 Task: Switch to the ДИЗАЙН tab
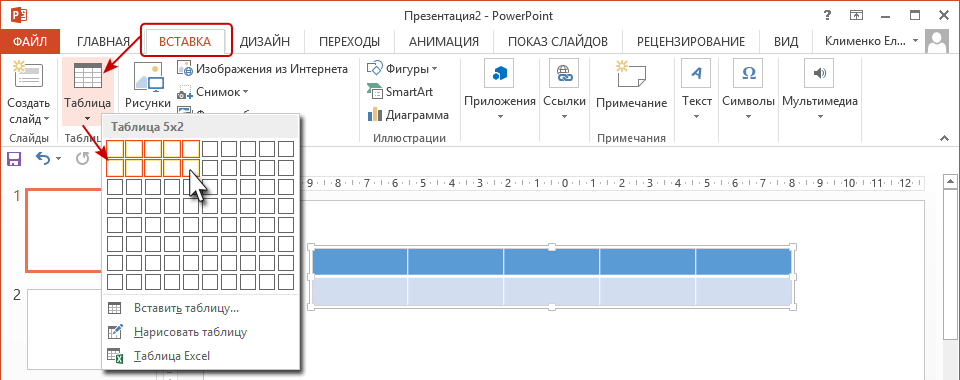(264, 42)
